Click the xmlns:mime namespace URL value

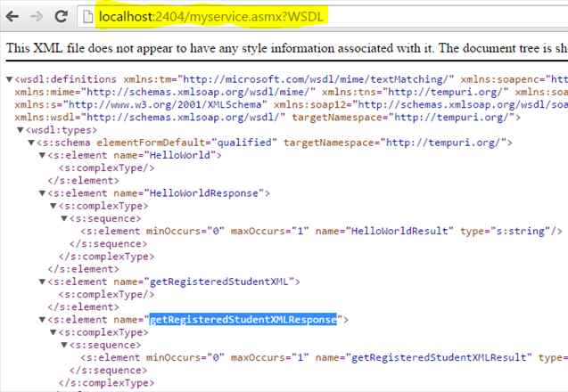pos(199,92)
